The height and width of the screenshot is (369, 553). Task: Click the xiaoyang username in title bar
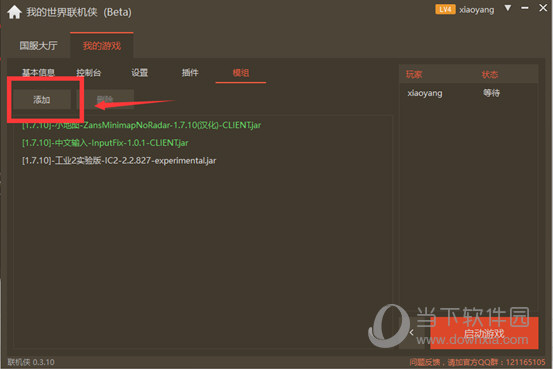point(476,10)
